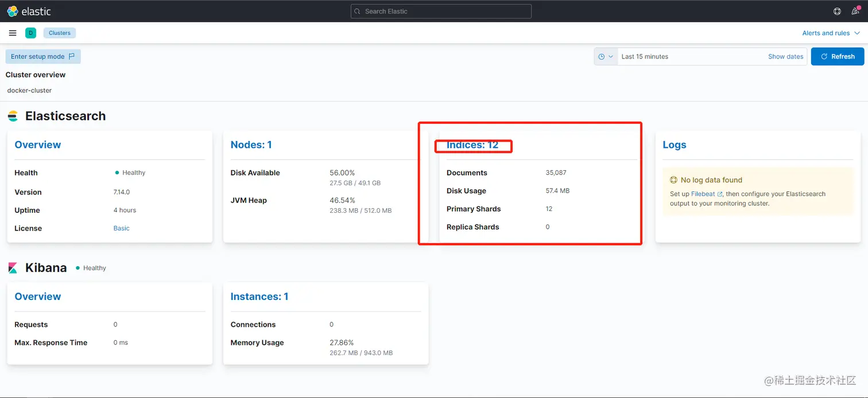
Task: Open the Nodes: 1 link
Action: pos(251,145)
